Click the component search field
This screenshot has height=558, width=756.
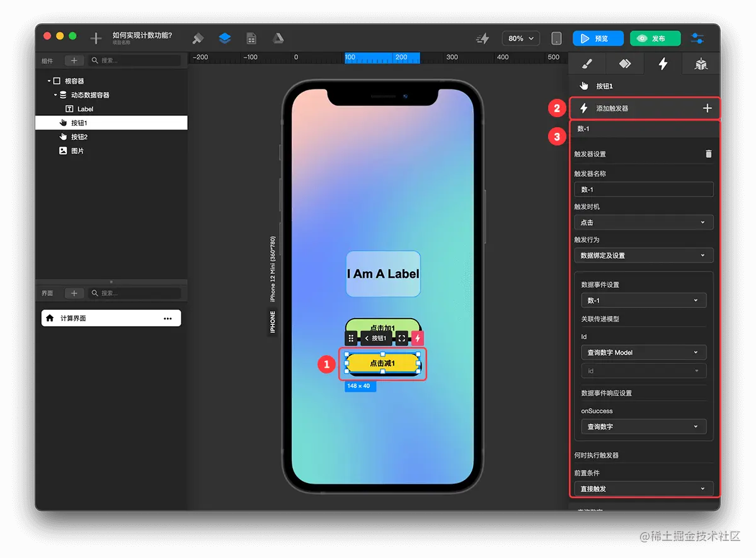[134, 60]
